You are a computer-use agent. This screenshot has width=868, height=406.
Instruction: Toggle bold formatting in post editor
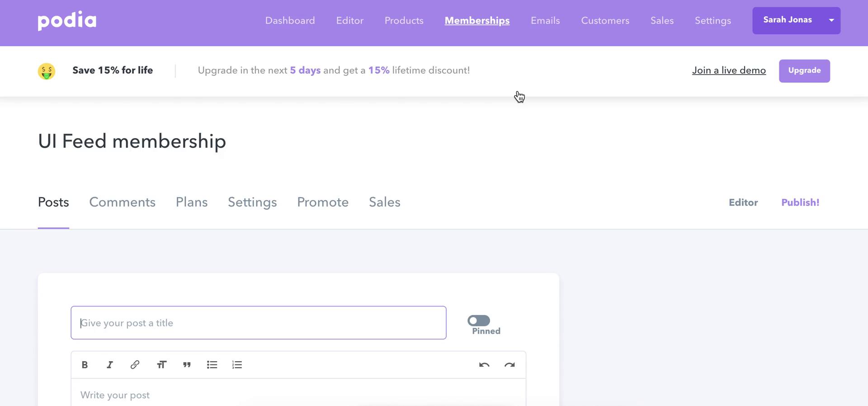pos(85,365)
